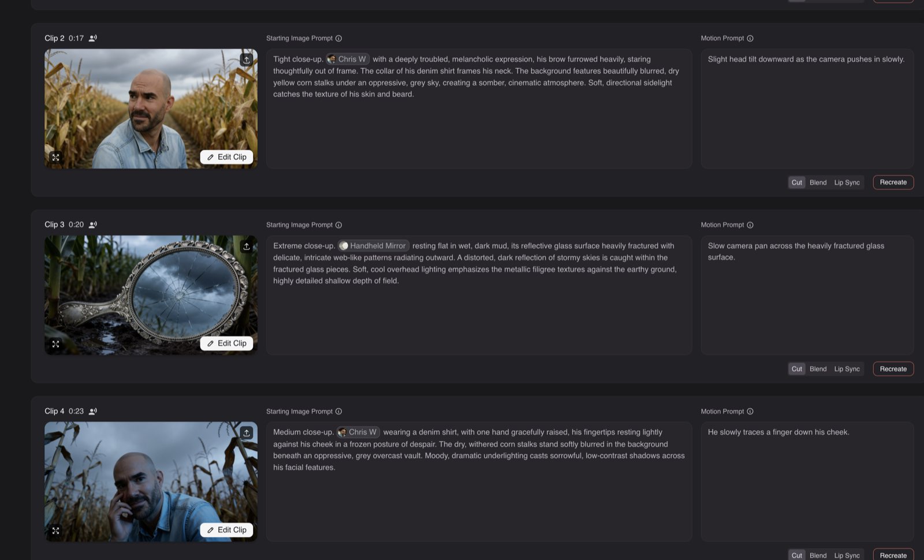
Task: Click the Clip 2 cornfield portrait thumbnail
Action: [x=151, y=109]
